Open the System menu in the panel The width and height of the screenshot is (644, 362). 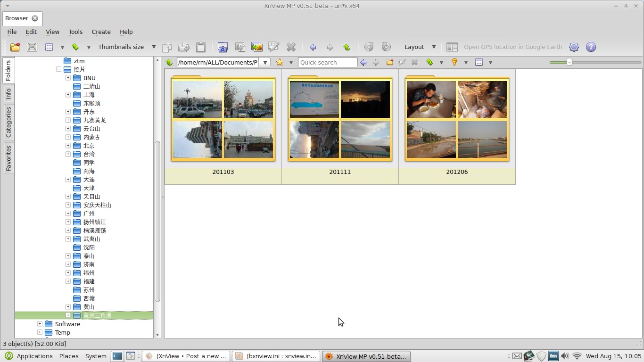(x=96, y=356)
